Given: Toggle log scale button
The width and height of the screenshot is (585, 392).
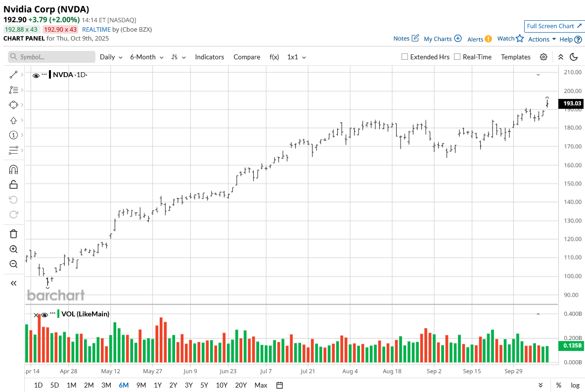Looking at the screenshot, I should [575, 385].
